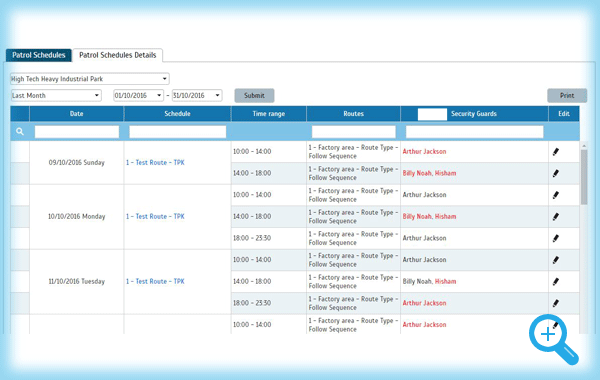
Task: Click the large zoom-in magnifier icon
Action: pos(554,339)
